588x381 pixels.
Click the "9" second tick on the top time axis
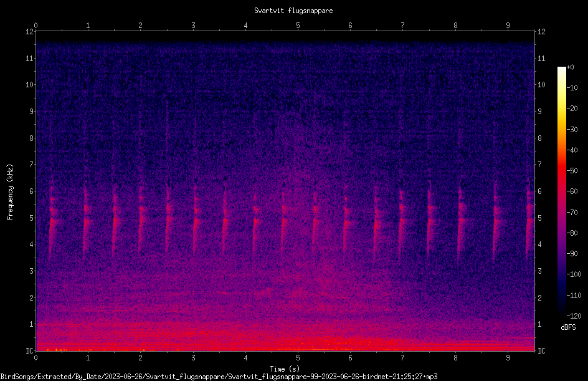coord(508,26)
